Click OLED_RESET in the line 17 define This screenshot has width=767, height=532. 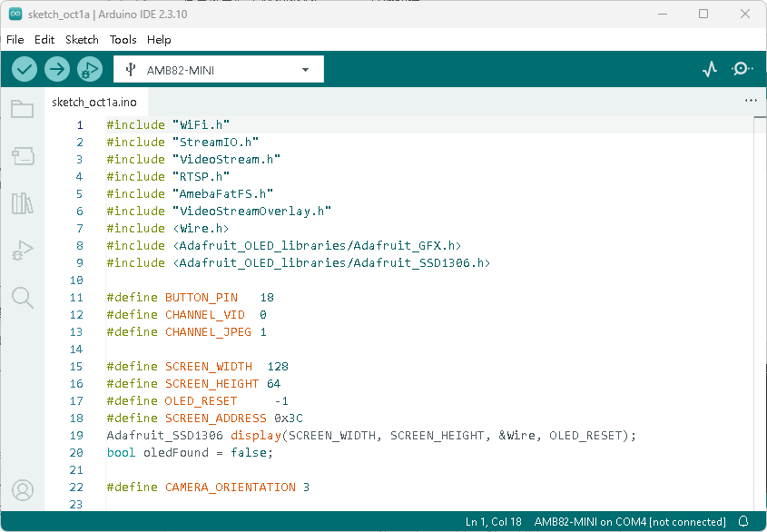point(201,401)
